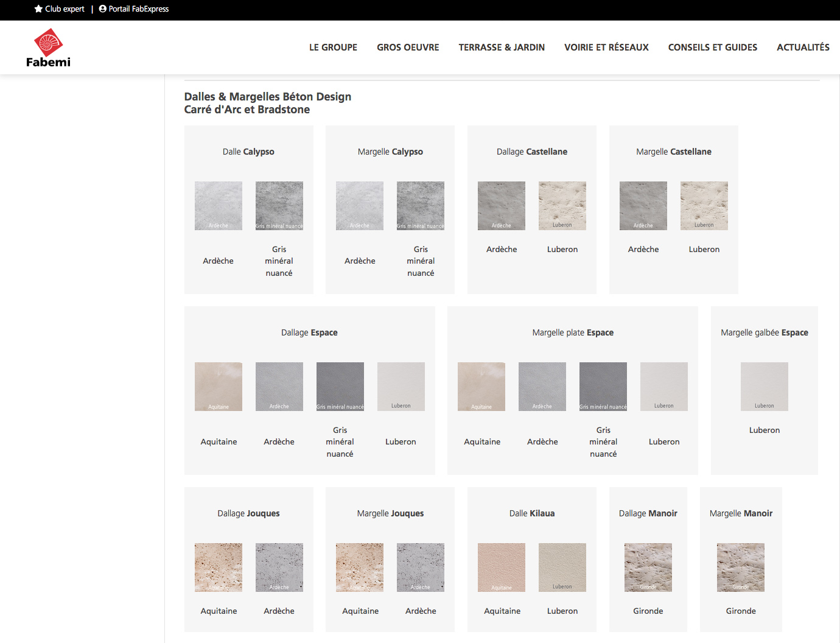Open the Club expert link
840x643 pixels.
[60, 9]
